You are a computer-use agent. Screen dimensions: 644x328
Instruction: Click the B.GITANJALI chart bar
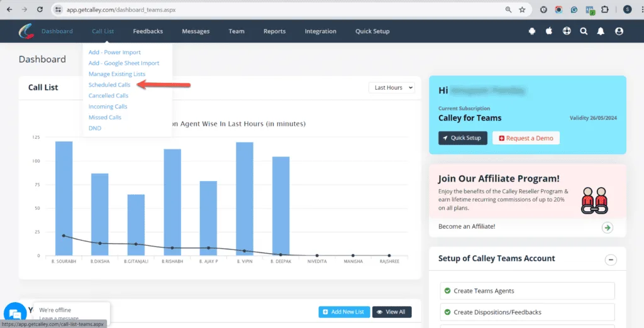tap(136, 225)
